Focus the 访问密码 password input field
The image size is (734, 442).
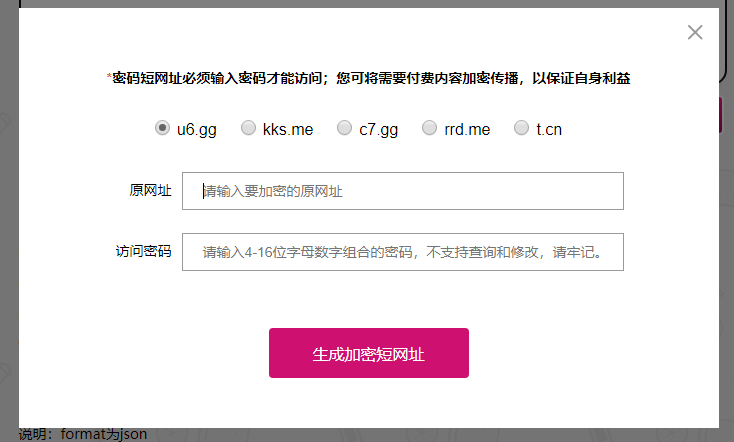tap(403, 252)
